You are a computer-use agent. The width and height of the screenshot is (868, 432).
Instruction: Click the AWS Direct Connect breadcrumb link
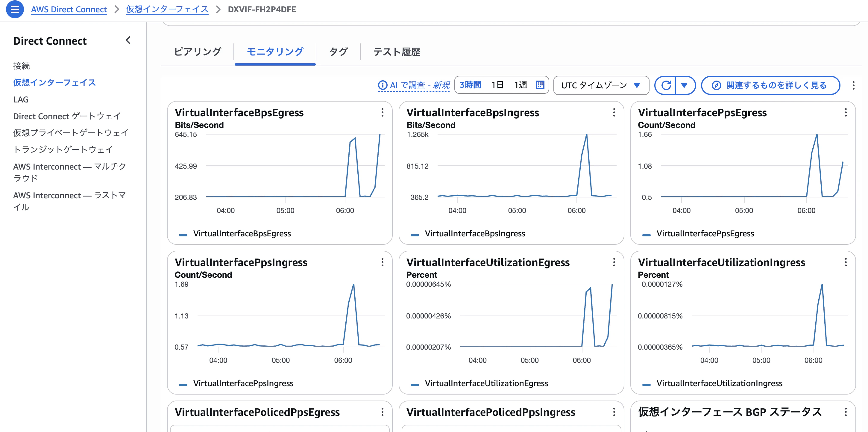point(69,10)
